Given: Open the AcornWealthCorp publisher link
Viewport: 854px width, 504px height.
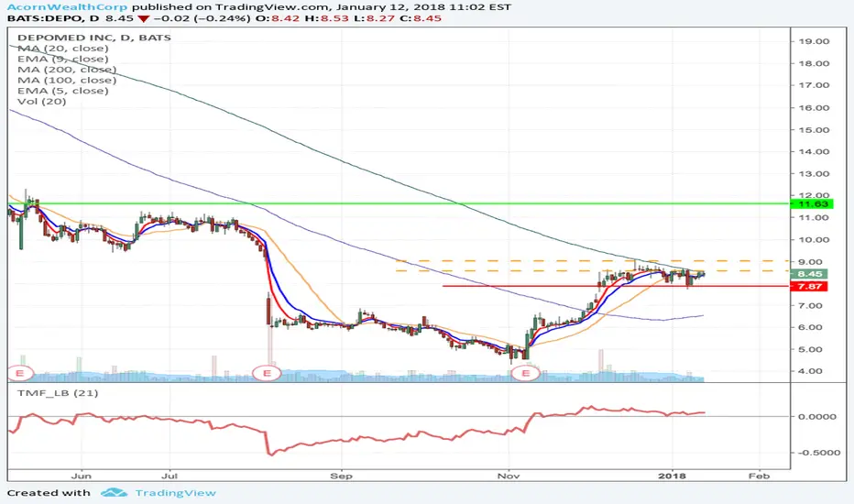Looking at the screenshot, I should [68, 7].
